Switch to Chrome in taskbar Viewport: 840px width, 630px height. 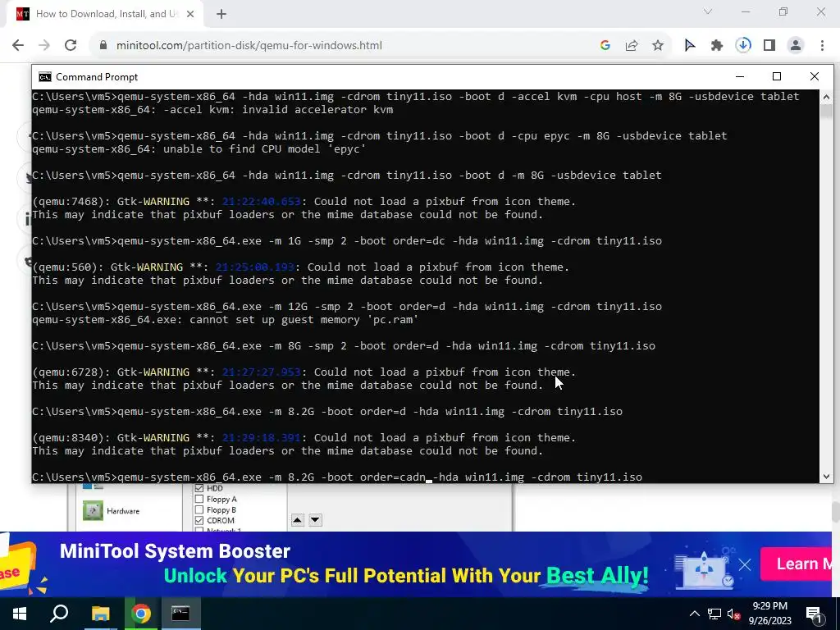point(141,614)
